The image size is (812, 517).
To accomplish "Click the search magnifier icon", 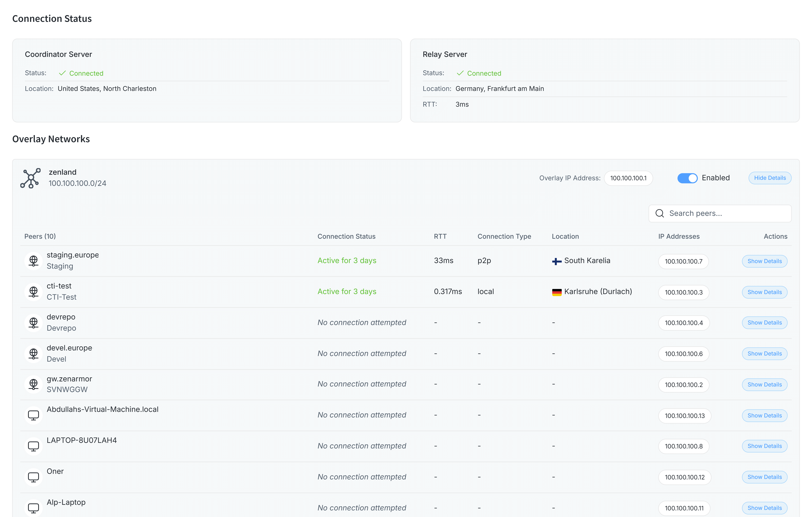I will coord(660,213).
